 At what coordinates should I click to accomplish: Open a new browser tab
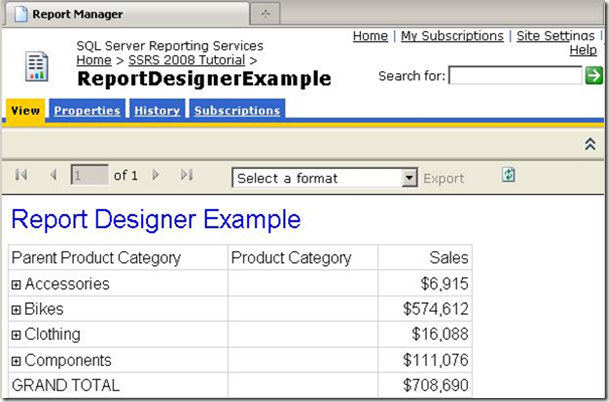pos(265,14)
